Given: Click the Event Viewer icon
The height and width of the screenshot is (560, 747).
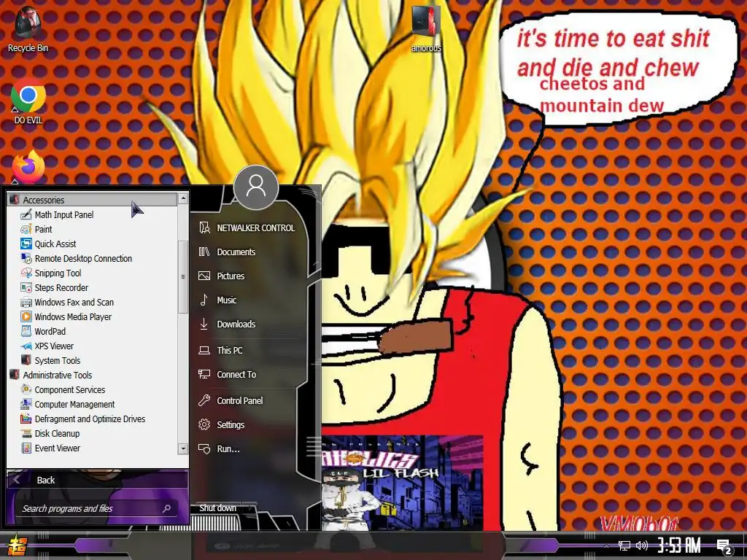Looking at the screenshot, I should (26, 448).
